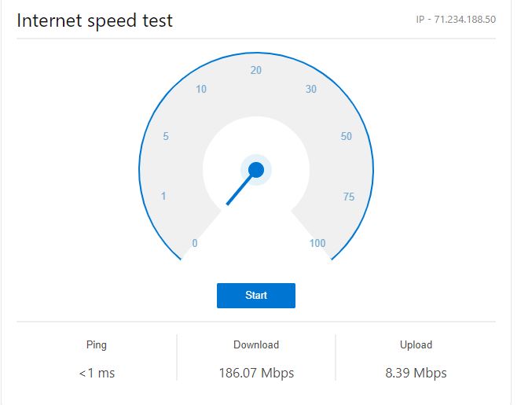Click the 50 mark on gauge

pyautogui.click(x=346, y=136)
